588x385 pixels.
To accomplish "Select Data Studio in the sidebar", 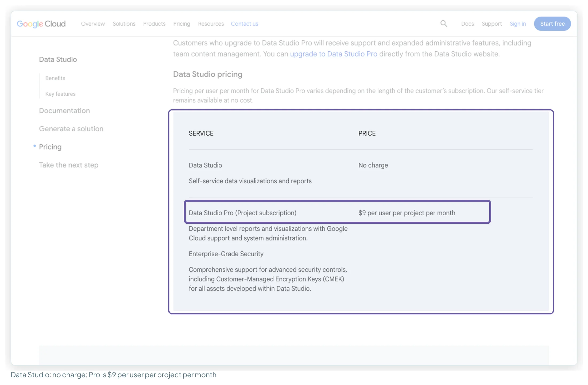I will click(58, 59).
